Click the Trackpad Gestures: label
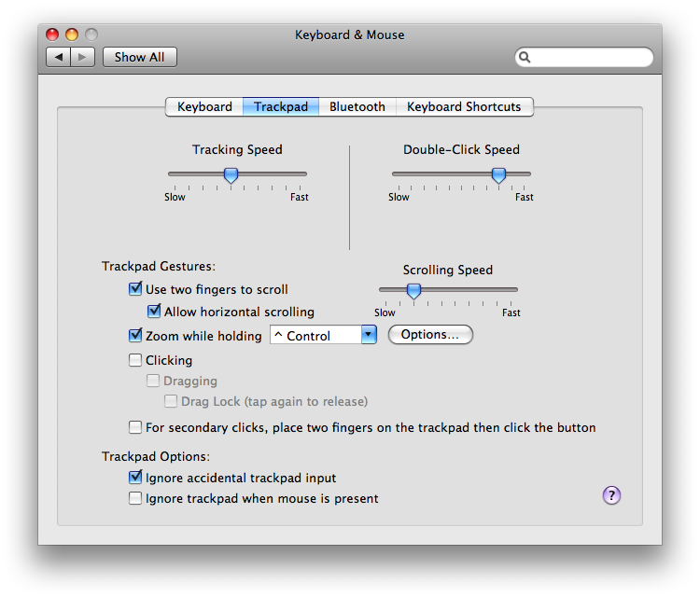Screen dimensions: 700x597 pos(159,267)
